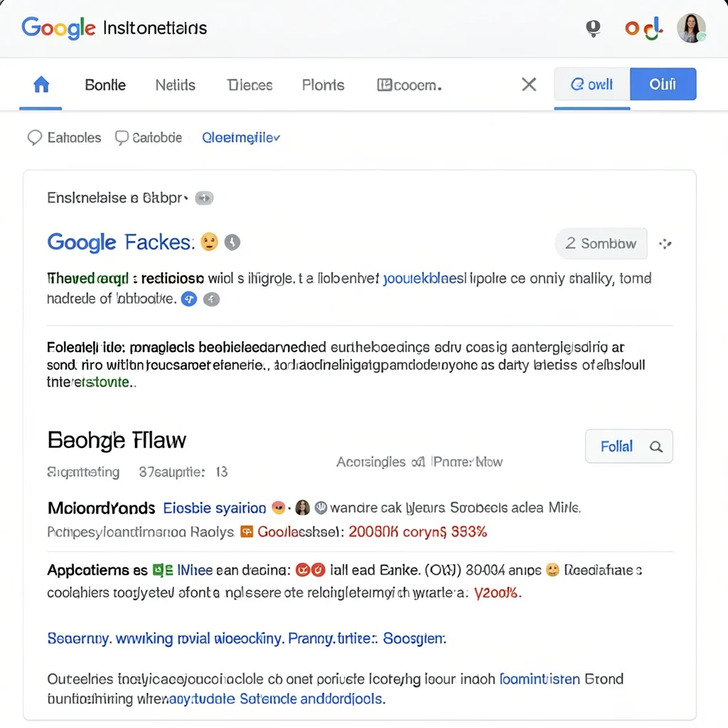728x728 pixels.
Task: Open the Acorsingles of IPoner blow sort dropdown
Action: pyautogui.click(x=419, y=461)
